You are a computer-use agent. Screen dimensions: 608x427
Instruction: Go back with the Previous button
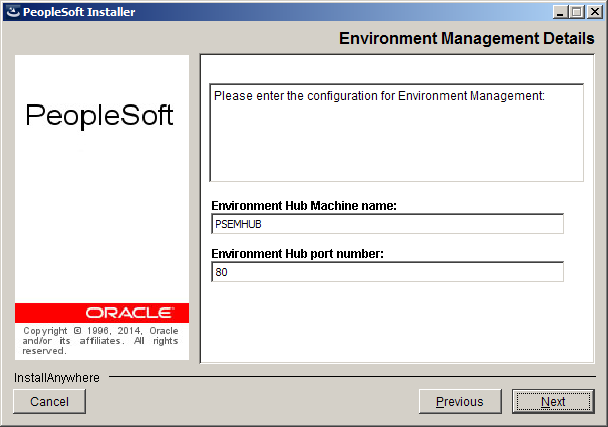click(460, 401)
